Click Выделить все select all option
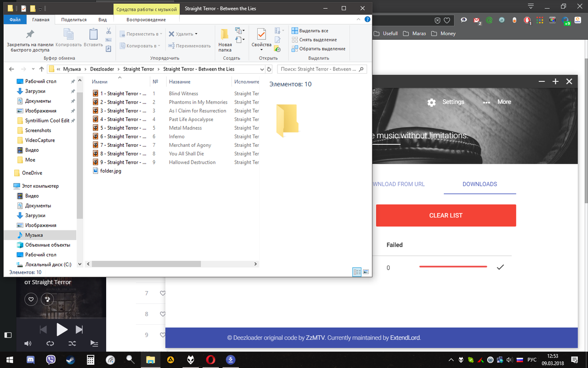 (x=310, y=31)
